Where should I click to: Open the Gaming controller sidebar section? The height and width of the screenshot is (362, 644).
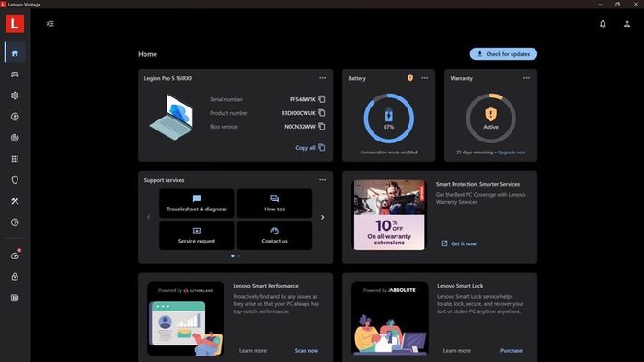pos(15,74)
